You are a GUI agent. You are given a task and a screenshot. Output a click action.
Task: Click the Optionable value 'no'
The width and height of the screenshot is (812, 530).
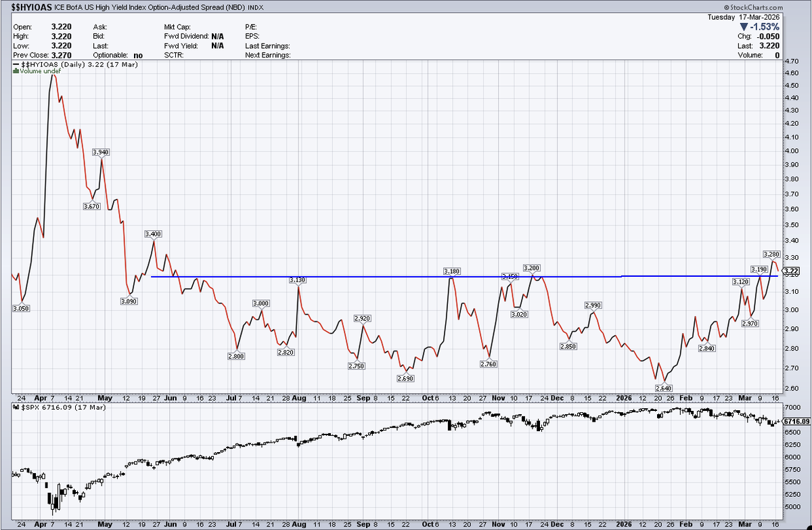click(x=138, y=55)
